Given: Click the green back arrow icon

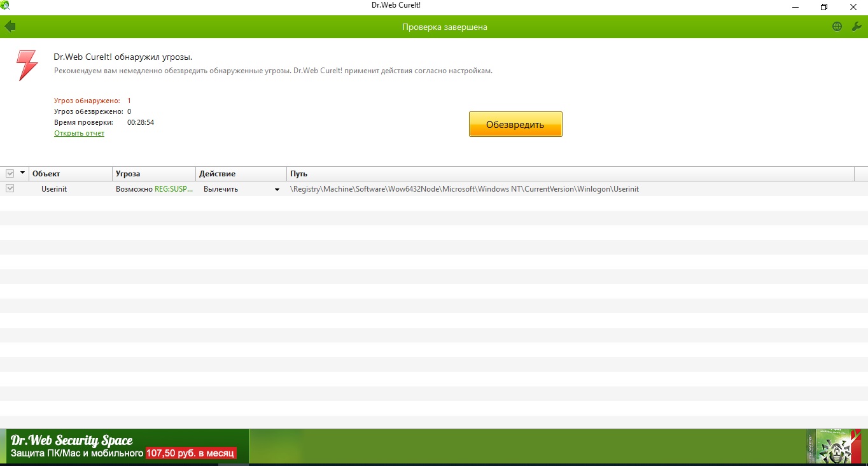Looking at the screenshot, I should (10, 27).
